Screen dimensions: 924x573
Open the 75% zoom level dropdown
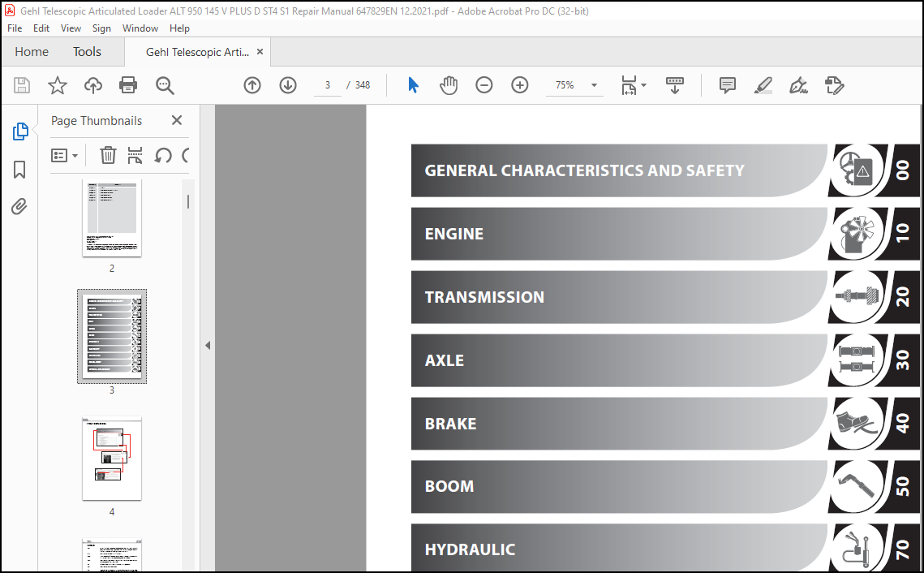(574, 85)
